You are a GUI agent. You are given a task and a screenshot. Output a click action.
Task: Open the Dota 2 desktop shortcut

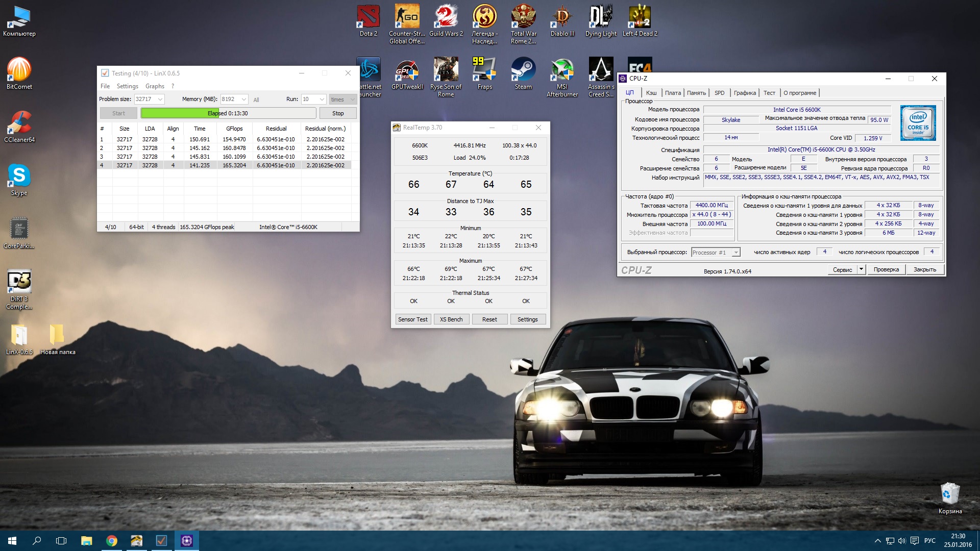(x=368, y=18)
